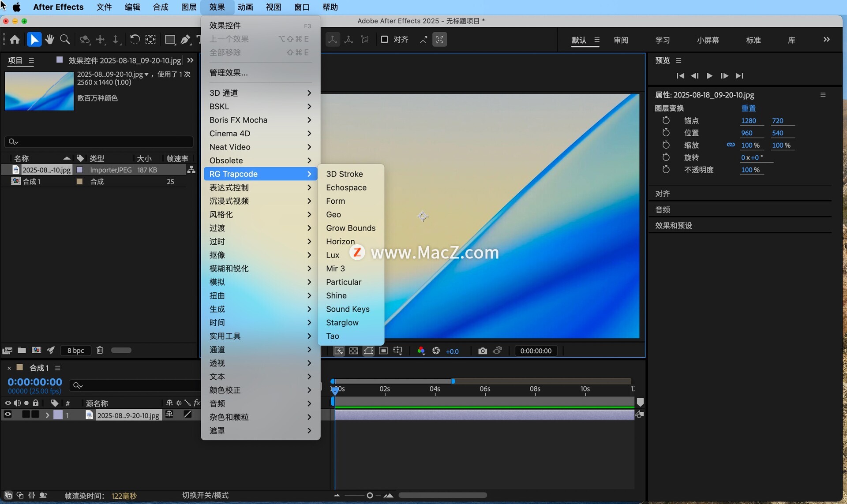Choose Particular from RG Trapcode submenu

point(344,282)
